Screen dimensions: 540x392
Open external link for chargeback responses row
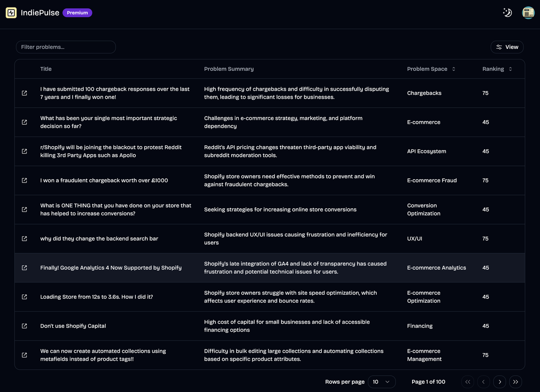tap(24, 93)
